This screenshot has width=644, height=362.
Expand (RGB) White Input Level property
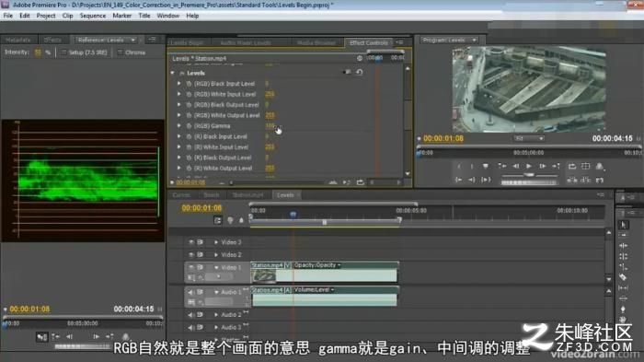tap(179, 94)
